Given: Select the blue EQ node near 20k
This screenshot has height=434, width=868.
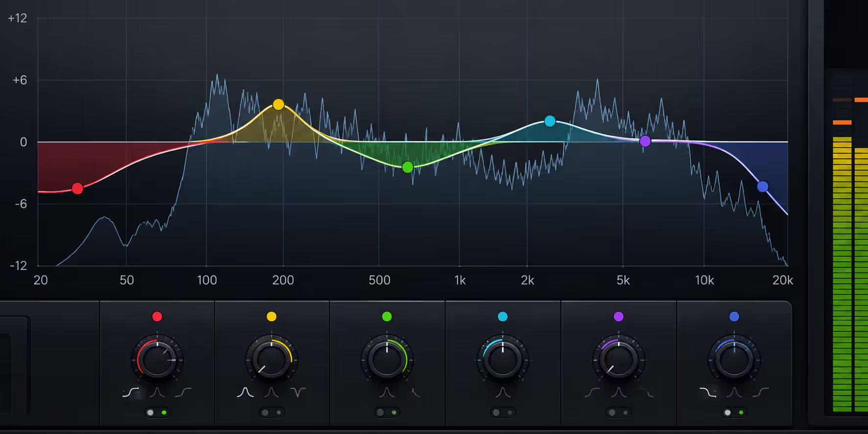Looking at the screenshot, I should click(763, 186).
